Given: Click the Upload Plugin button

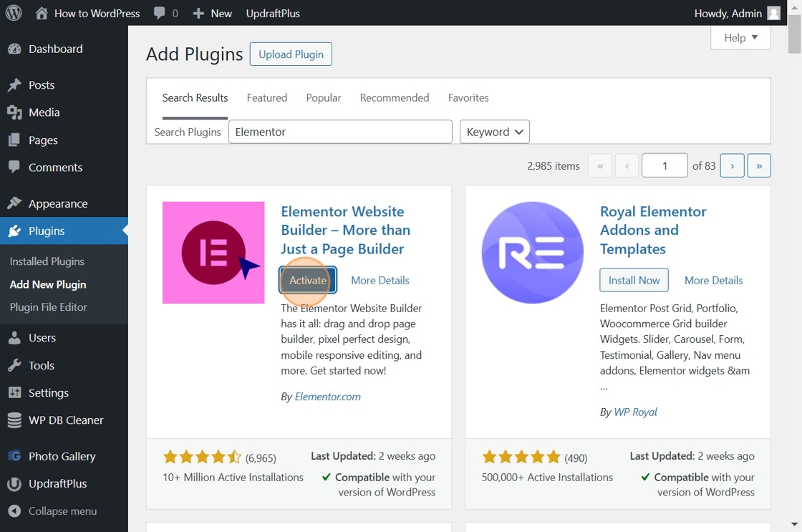Looking at the screenshot, I should point(291,54).
